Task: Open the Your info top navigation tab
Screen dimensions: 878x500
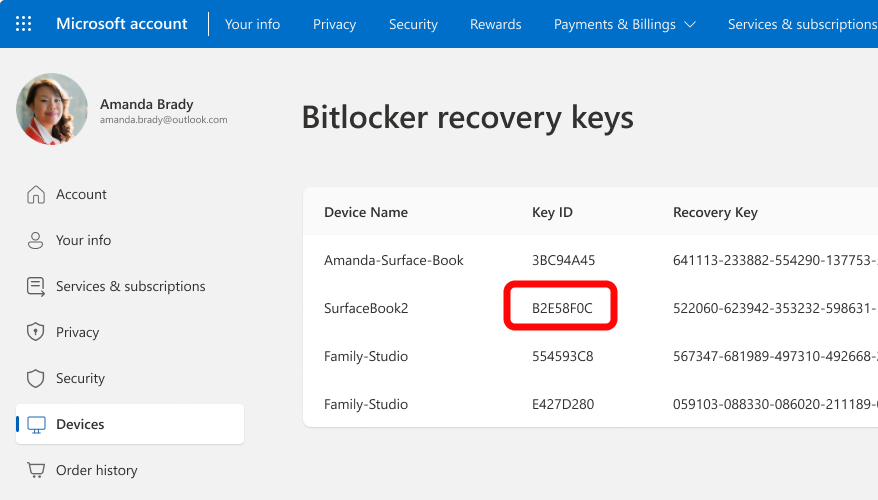Action: coord(252,24)
